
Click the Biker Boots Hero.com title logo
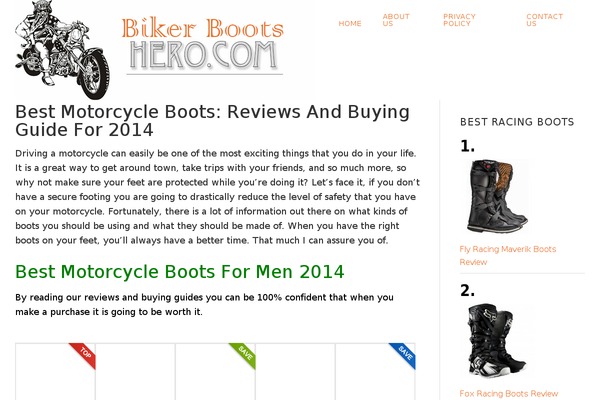(203, 46)
